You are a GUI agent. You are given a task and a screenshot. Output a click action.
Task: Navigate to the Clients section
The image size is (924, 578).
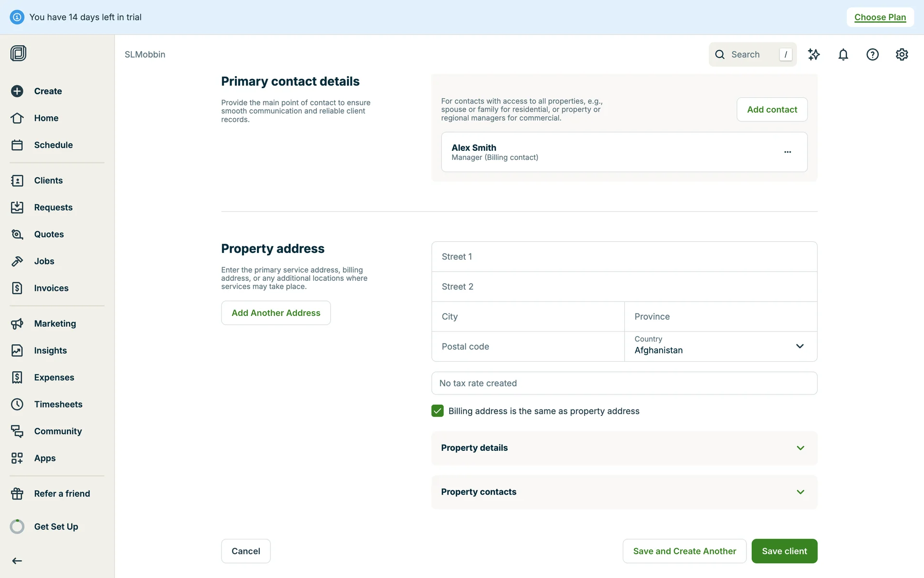pos(48,180)
